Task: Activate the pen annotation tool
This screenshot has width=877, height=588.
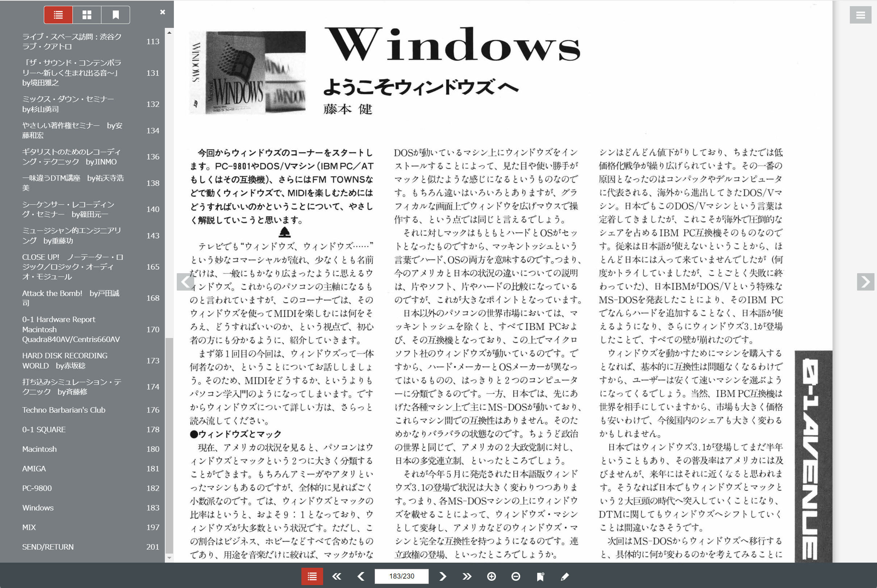Action: point(565,576)
